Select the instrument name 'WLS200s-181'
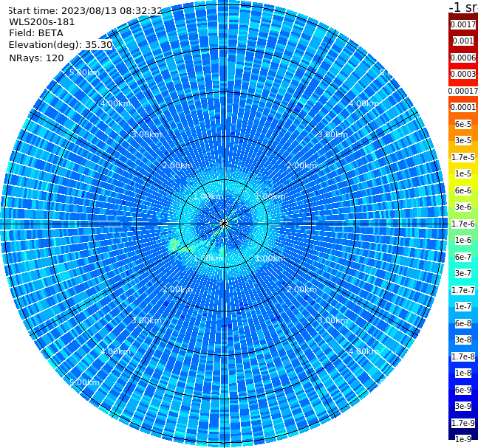 point(42,22)
